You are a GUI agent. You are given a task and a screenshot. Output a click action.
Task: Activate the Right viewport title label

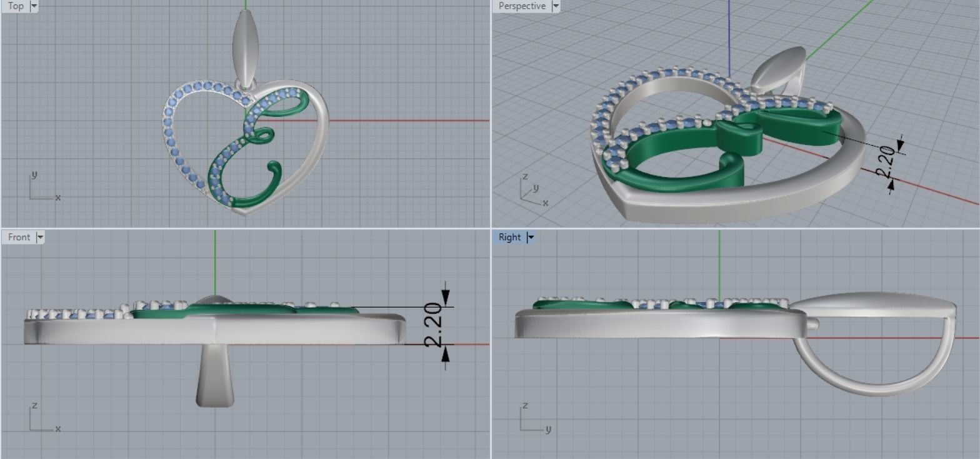pos(509,237)
